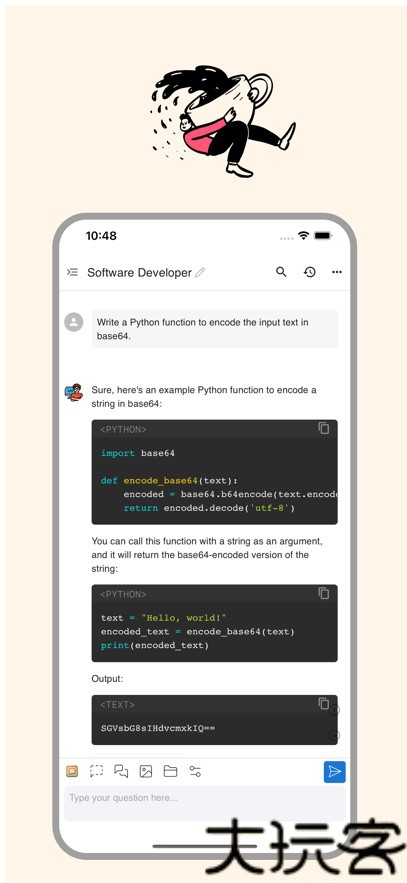407x883 pixels.
Task: Copy the second PYTHON code block
Action: click(324, 593)
